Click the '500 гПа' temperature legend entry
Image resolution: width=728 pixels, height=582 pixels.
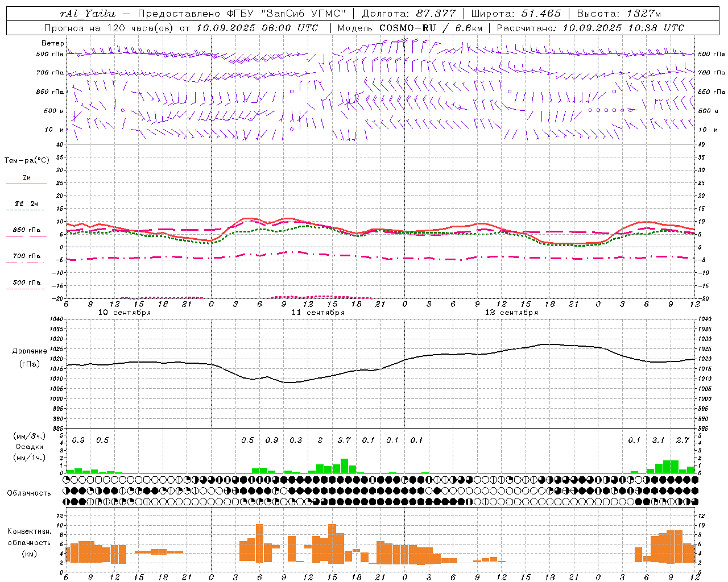pyautogui.click(x=27, y=282)
